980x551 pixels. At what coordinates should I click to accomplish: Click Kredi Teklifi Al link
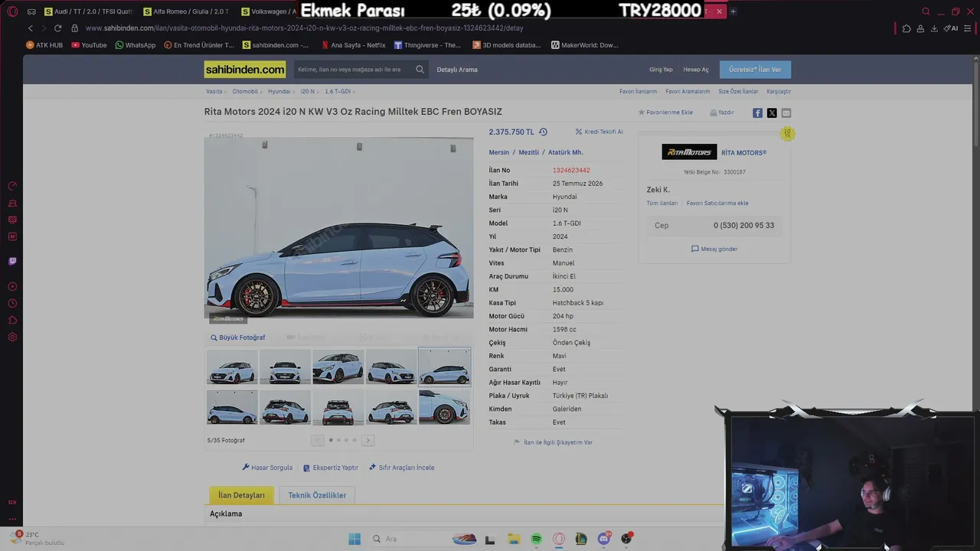(x=599, y=132)
